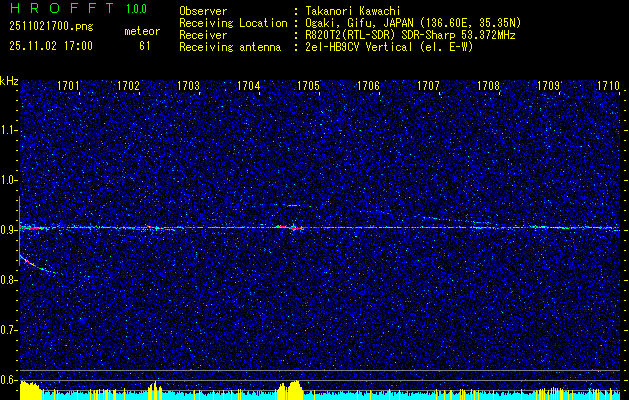Screen dimensions: 629x400
Task: Select the meteor count value 61
Action: point(145,46)
